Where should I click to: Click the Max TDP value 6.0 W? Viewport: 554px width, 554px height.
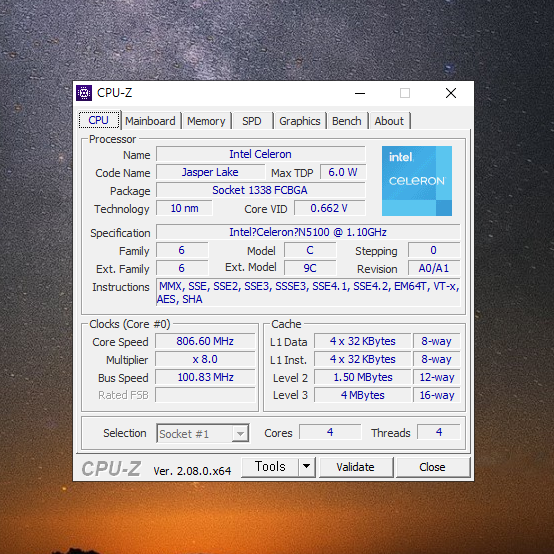point(343,172)
